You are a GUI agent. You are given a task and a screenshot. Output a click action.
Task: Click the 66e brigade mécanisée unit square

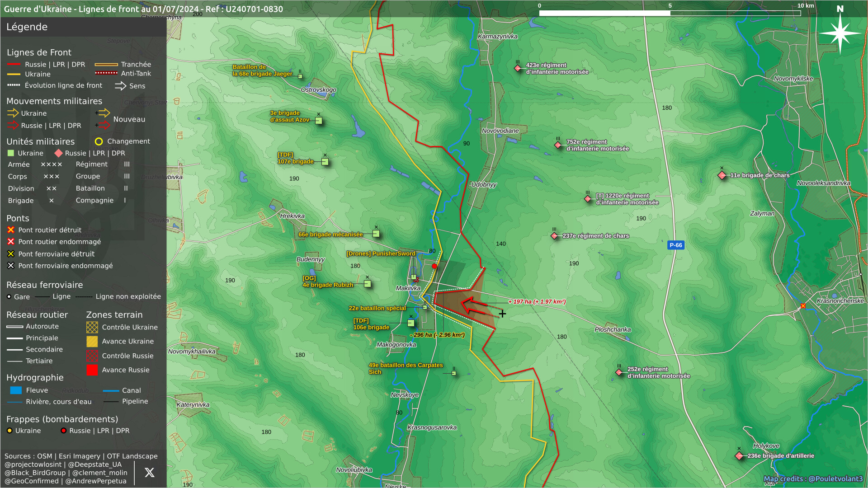tap(376, 234)
